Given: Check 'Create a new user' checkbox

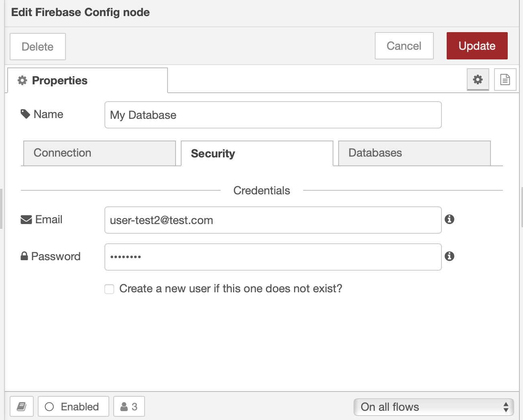Looking at the screenshot, I should [x=109, y=289].
